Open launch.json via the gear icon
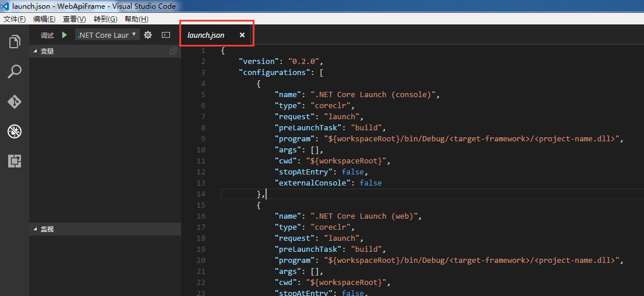The image size is (644, 296). (x=148, y=35)
